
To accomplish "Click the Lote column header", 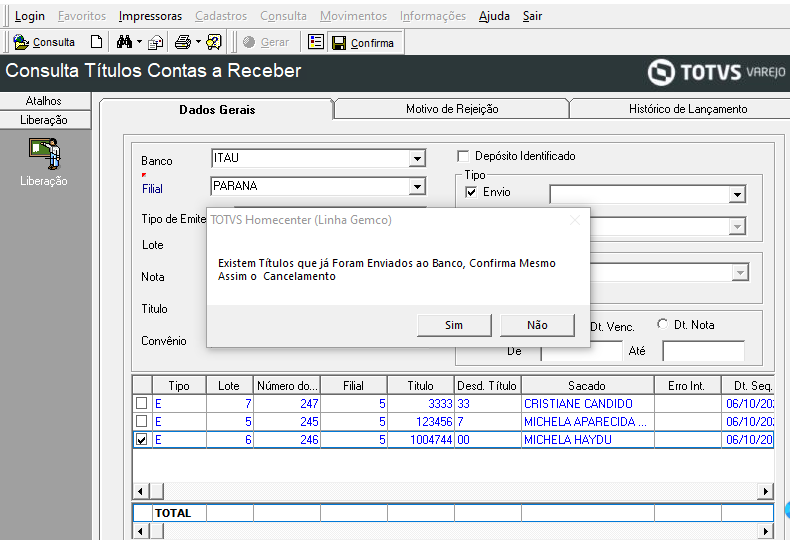I will click(229, 386).
